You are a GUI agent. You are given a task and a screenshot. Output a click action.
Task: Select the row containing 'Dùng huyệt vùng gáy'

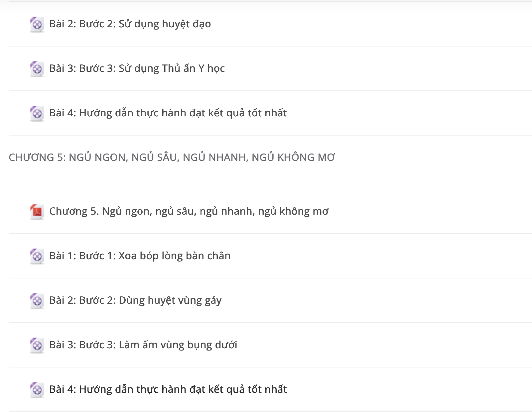(x=270, y=301)
